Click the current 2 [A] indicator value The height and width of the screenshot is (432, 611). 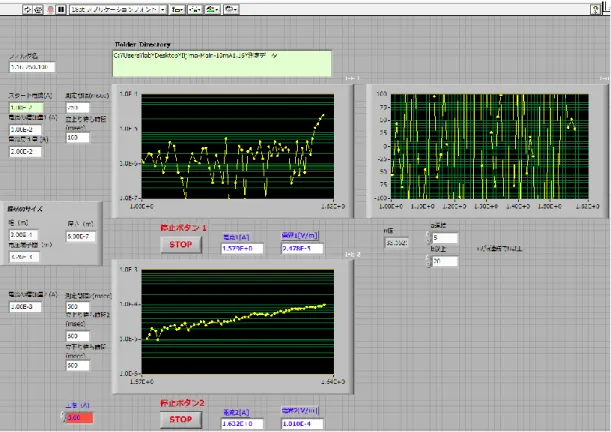(242, 424)
